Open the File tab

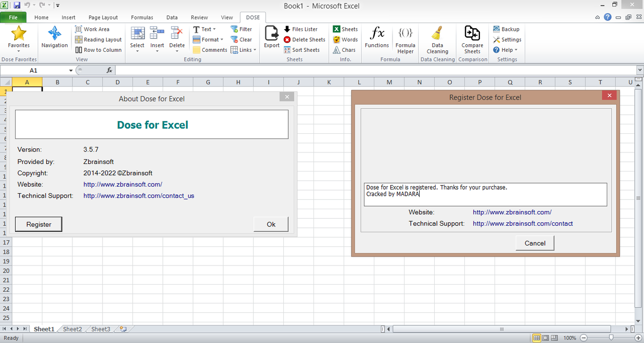(x=14, y=17)
